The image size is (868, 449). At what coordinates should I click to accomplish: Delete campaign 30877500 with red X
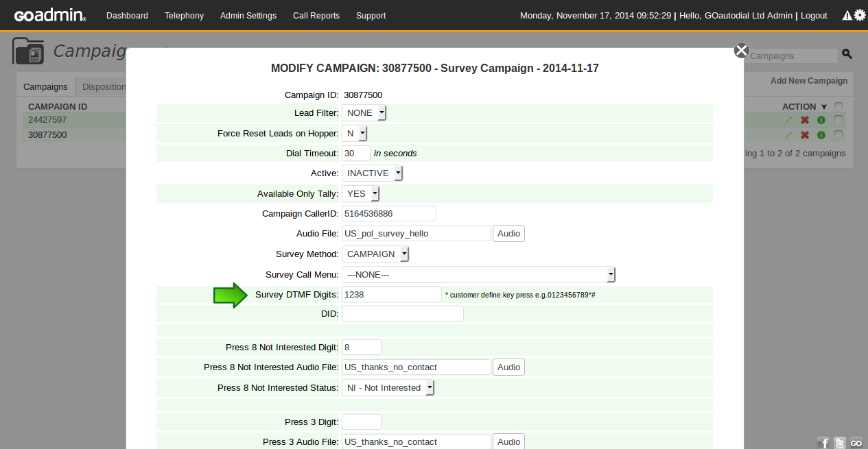pos(805,135)
